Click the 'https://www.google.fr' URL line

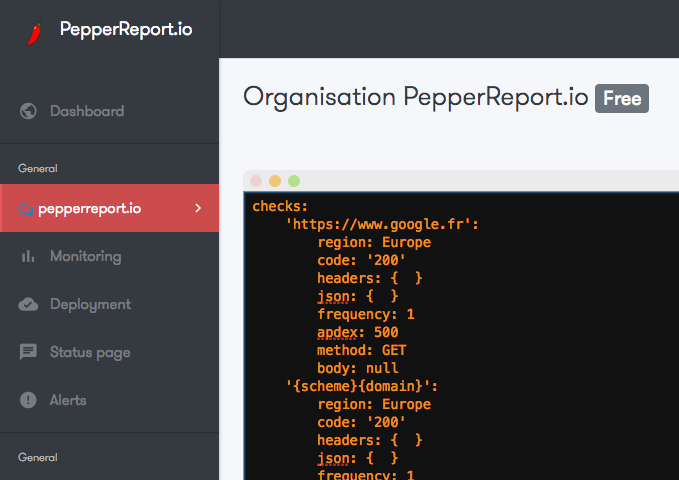[x=382, y=224]
